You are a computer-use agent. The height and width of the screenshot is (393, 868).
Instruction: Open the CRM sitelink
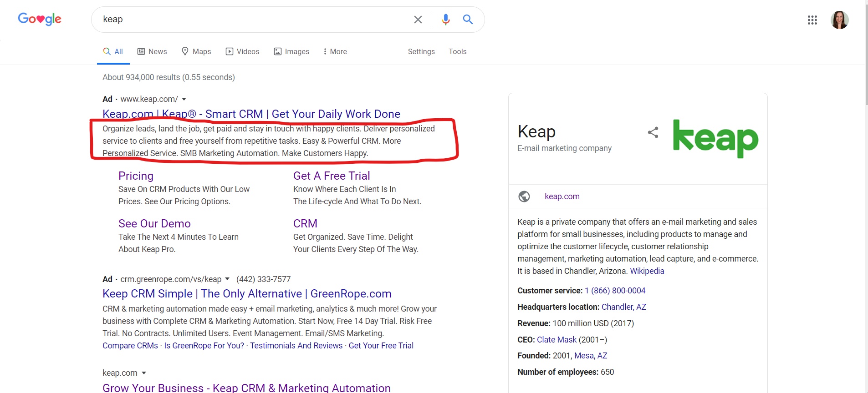click(x=305, y=223)
